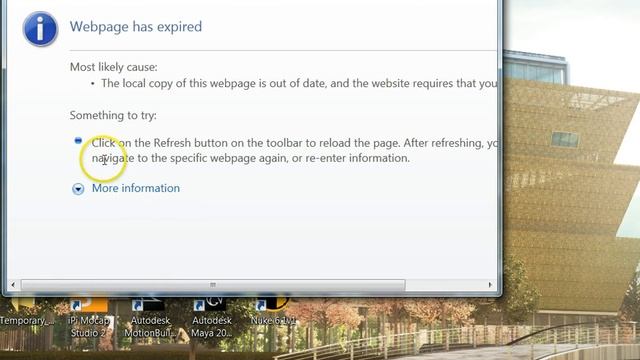Click the 'Webpage has expired' heading
Screen dimensions: 640x360
click(136, 27)
